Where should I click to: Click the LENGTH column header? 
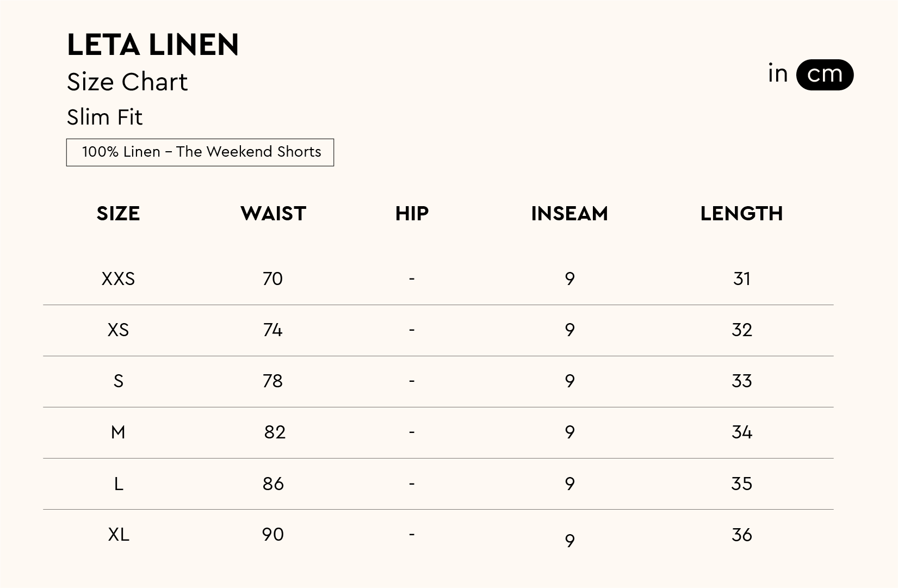(741, 214)
